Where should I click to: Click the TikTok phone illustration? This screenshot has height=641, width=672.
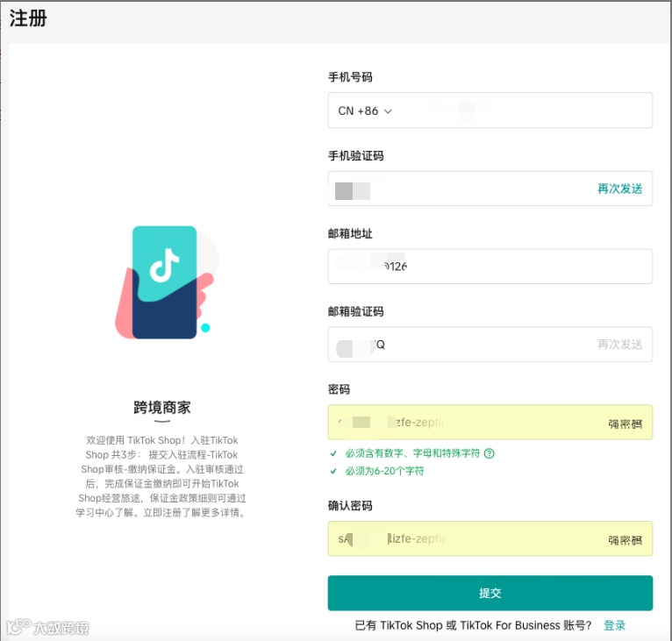pos(167,282)
